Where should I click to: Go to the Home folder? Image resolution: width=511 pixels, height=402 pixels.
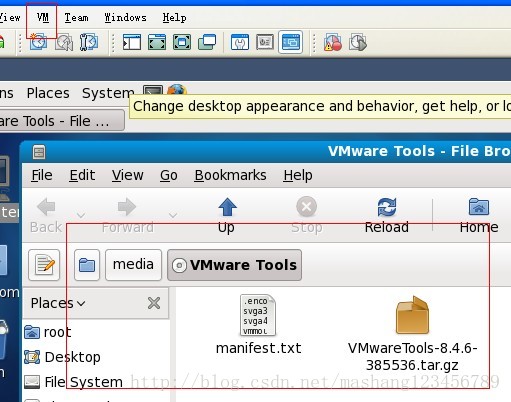479,215
